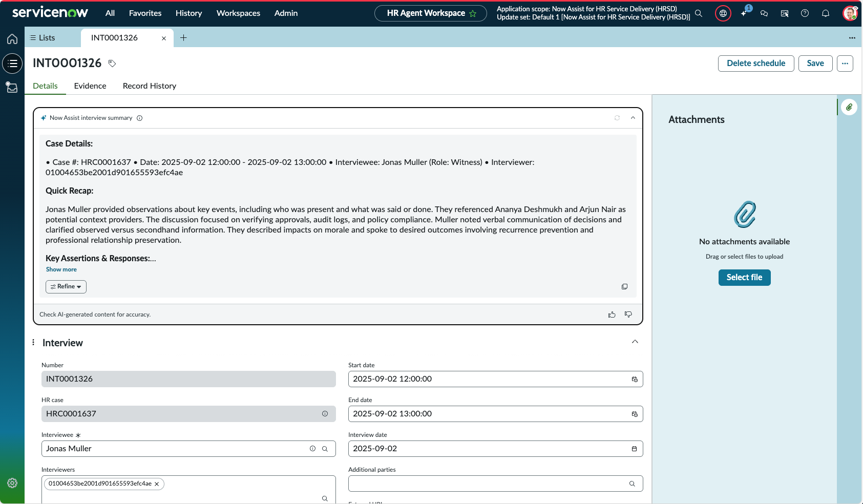Open the Lists icon in left sidebar
Viewport: 863px width, 504px height.
(x=12, y=64)
